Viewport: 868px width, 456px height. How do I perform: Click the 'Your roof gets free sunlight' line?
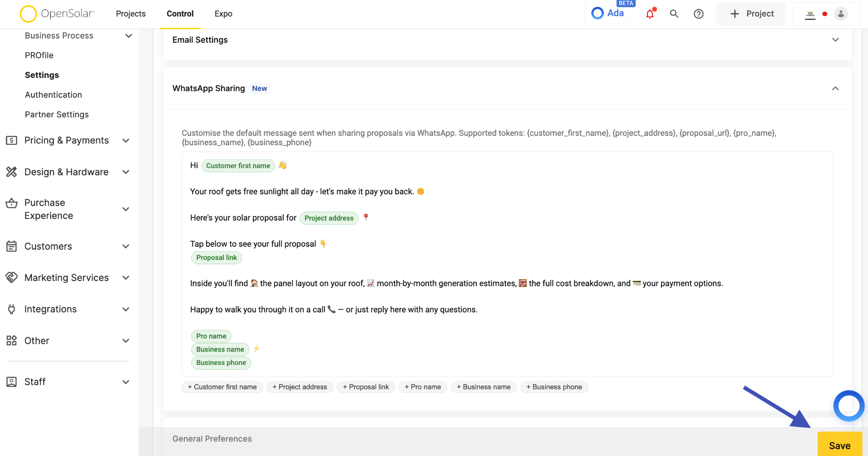307,191
